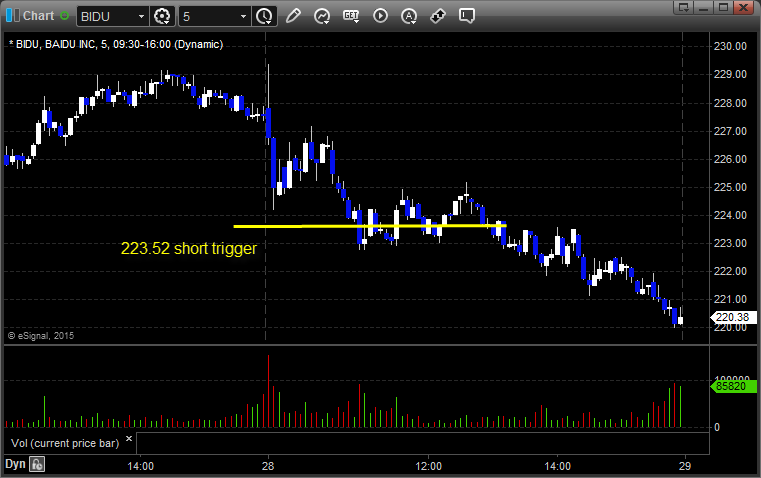Click the speech bubble comment icon
This screenshot has width=761, height=478.
pyautogui.click(x=466, y=16)
